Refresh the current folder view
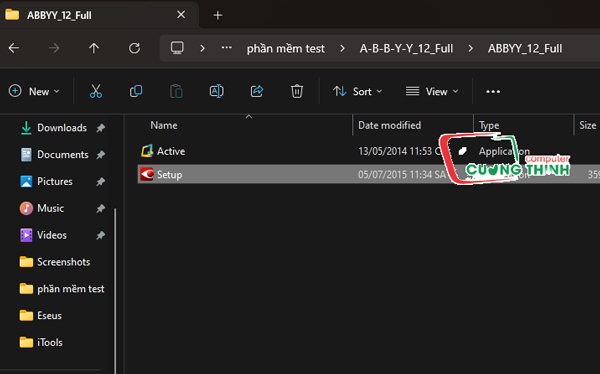600x374 pixels. pos(134,48)
